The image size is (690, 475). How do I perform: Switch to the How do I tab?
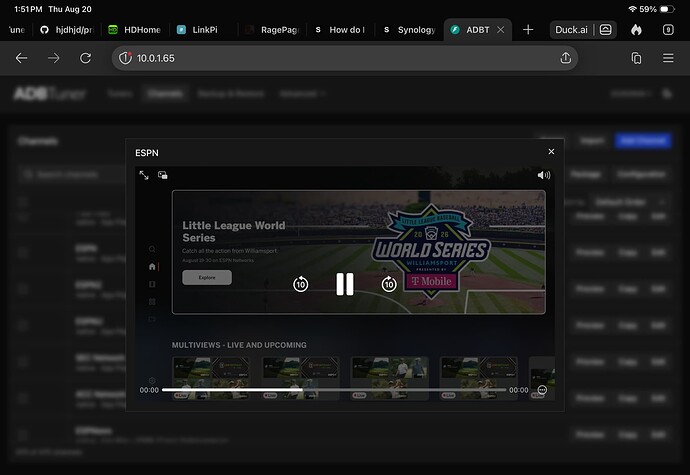click(340, 29)
